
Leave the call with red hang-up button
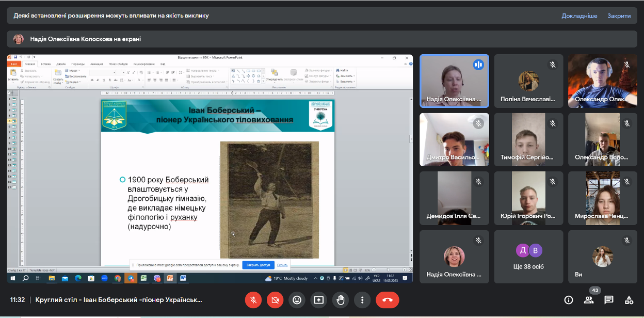[x=388, y=299]
